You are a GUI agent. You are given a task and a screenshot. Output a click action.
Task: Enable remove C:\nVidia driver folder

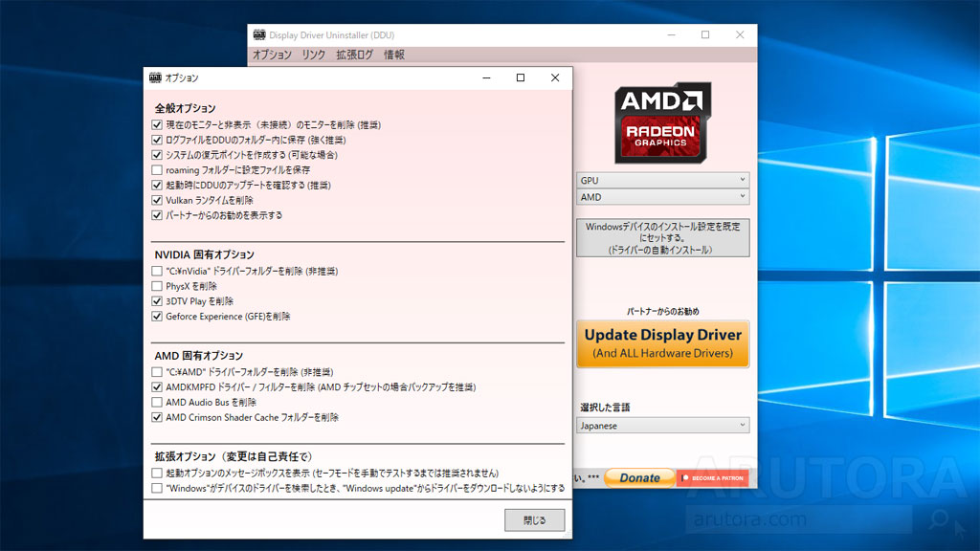tap(157, 271)
